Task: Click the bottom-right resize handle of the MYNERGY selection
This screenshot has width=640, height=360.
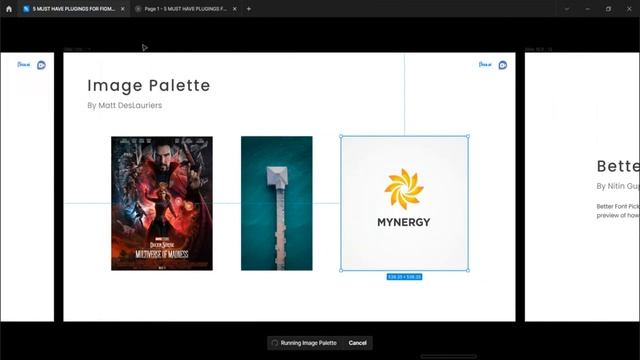Action: [468, 270]
